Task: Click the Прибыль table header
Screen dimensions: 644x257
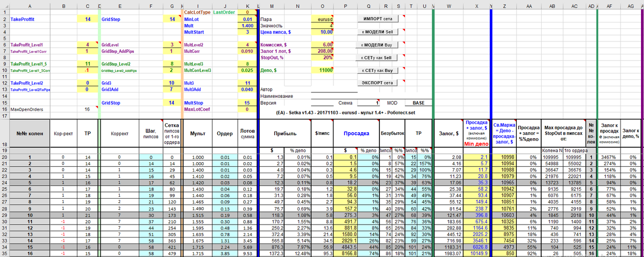Action: (285, 133)
